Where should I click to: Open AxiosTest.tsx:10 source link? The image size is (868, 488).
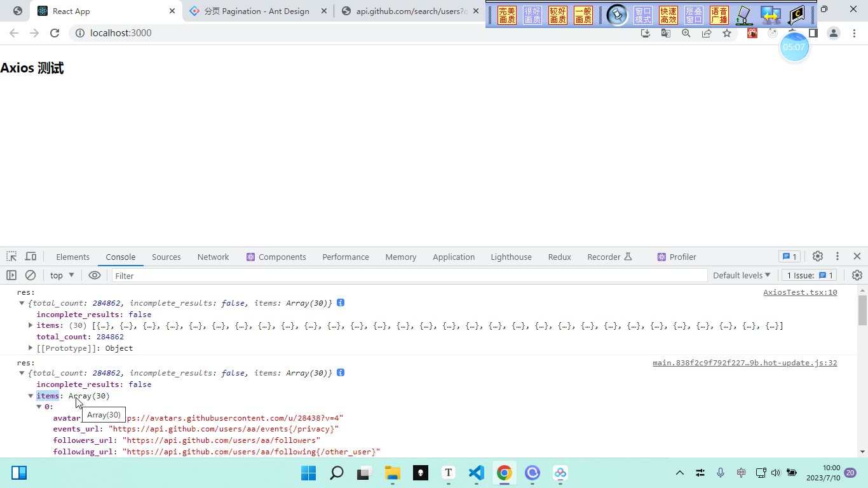point(800,292)
